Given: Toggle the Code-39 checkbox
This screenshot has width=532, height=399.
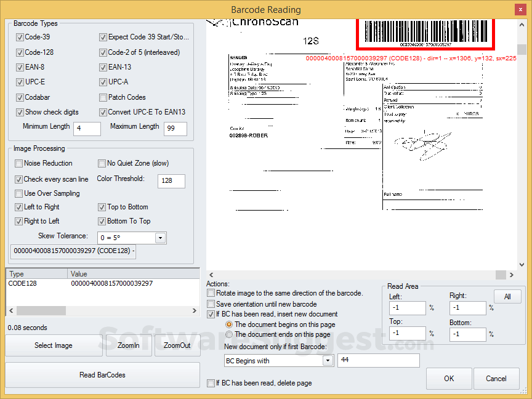Looking at the screenshot, I should [20, 38].
